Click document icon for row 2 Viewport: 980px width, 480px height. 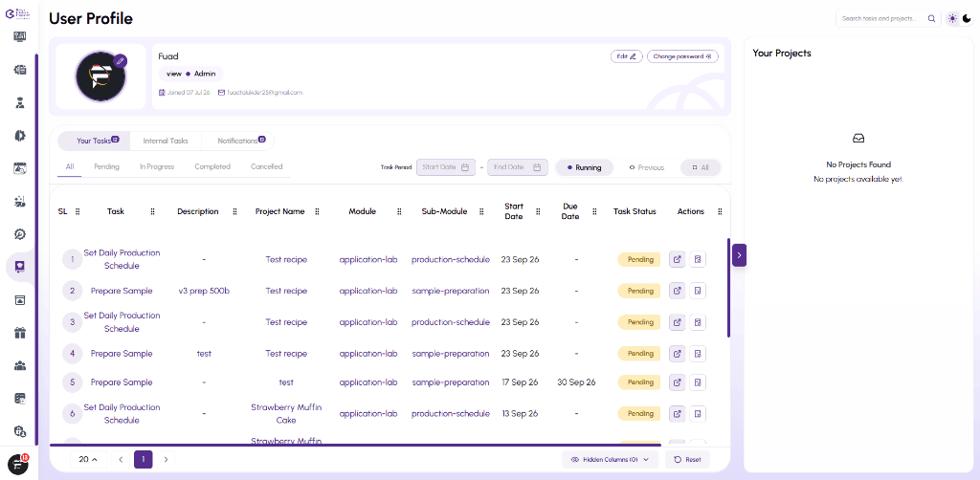point(698,291)
